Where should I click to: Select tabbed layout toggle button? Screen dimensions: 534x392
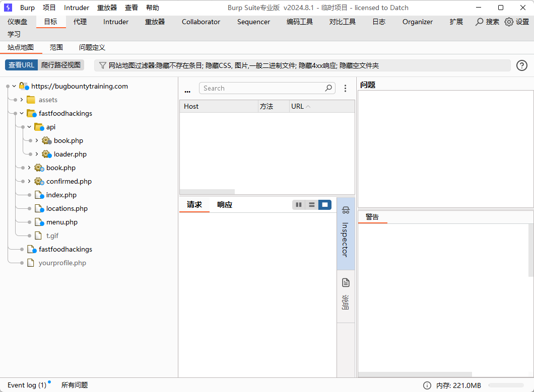click(x=325, y=205)
